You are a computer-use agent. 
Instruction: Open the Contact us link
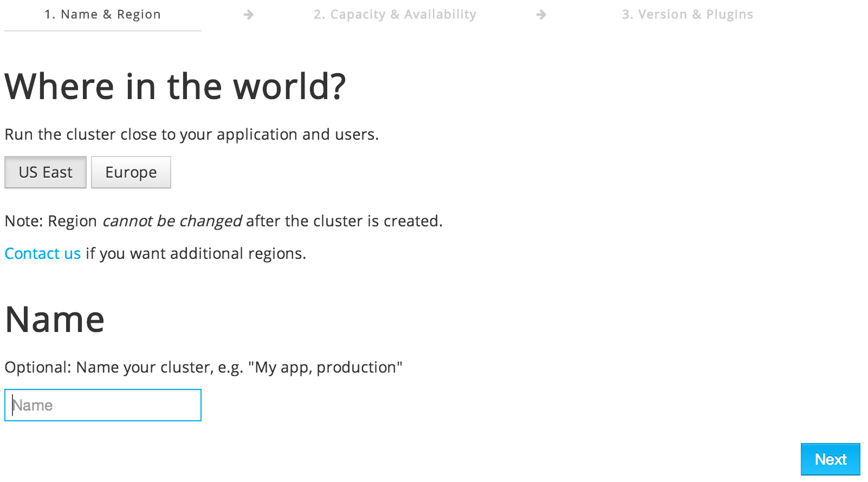(x=43, y=253)
